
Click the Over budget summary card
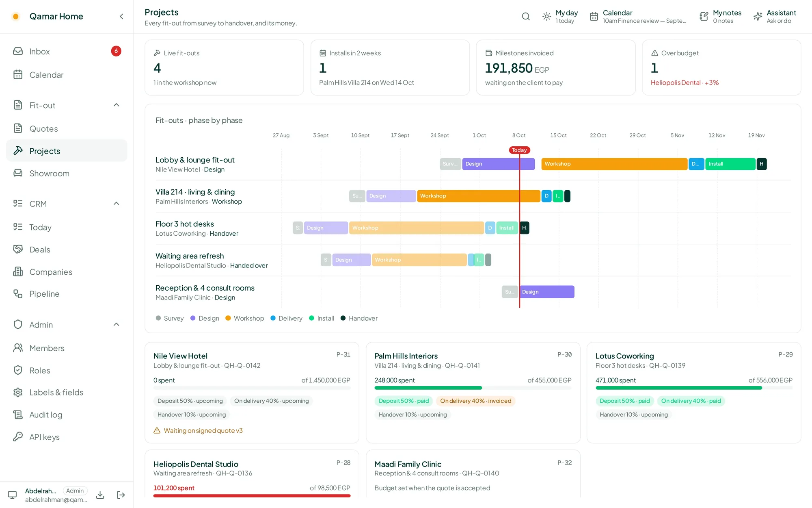point(721,67)
